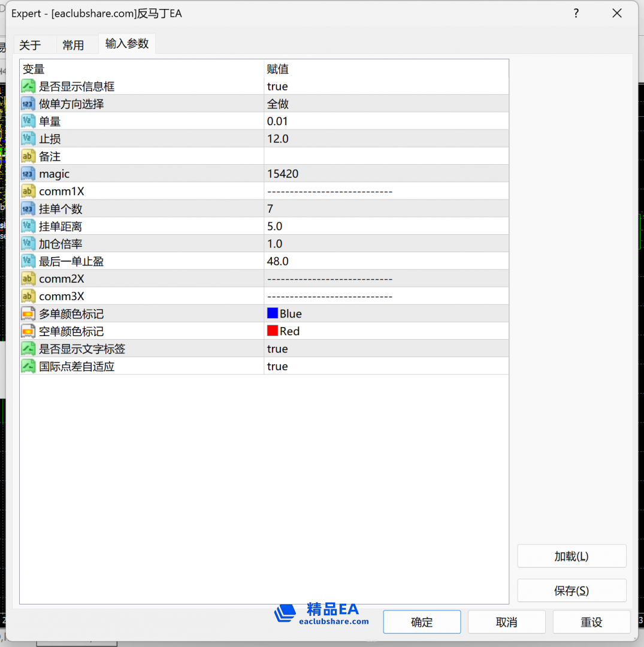Viewport: 644px width, 647px height.
Task: Switch to the 常用 tab
Action: pos(73,45)
